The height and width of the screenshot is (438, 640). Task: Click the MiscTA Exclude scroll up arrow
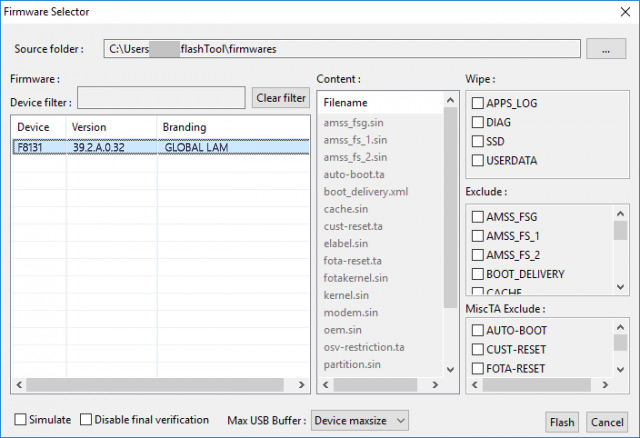620,327
